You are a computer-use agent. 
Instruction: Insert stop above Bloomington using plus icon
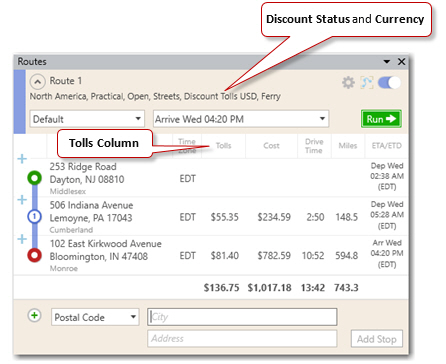[x=22, y=239]
